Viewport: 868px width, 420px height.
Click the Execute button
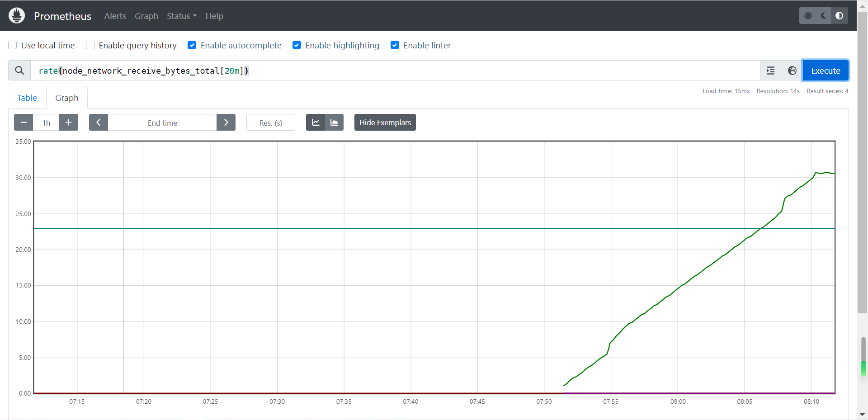[x=826, y=71]
